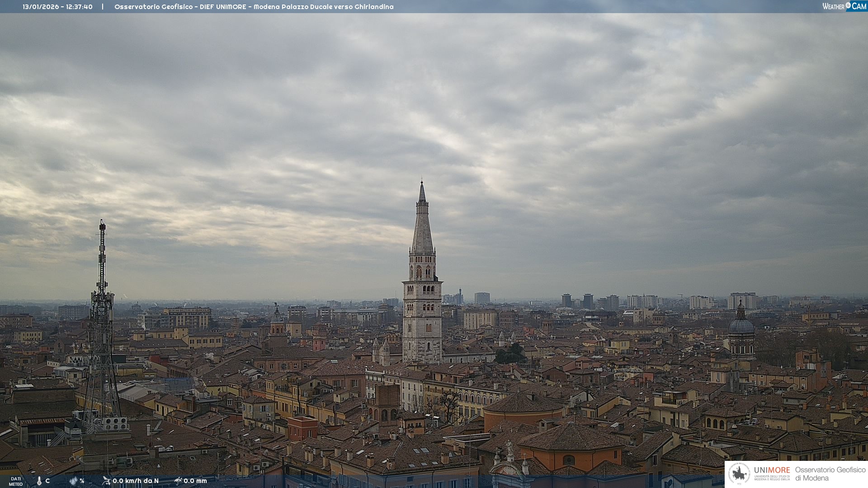This screenshot has width=868, height=488.
Task: Click the percent humidity unit
Action: coord(82,481)
